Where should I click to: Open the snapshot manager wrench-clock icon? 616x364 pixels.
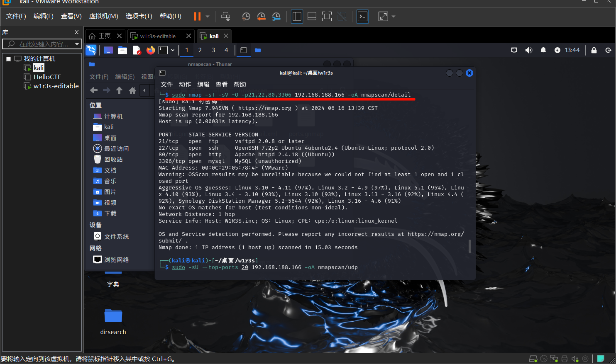point(276,17)
